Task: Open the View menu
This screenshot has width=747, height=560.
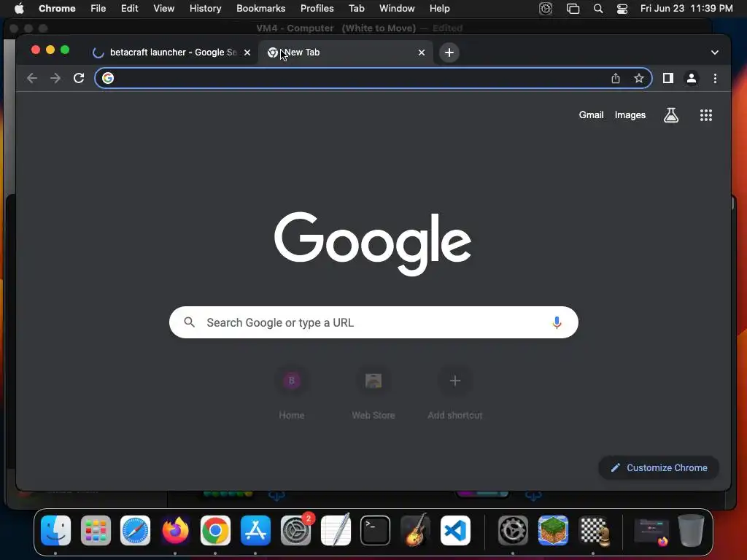Action: [164, 8]
